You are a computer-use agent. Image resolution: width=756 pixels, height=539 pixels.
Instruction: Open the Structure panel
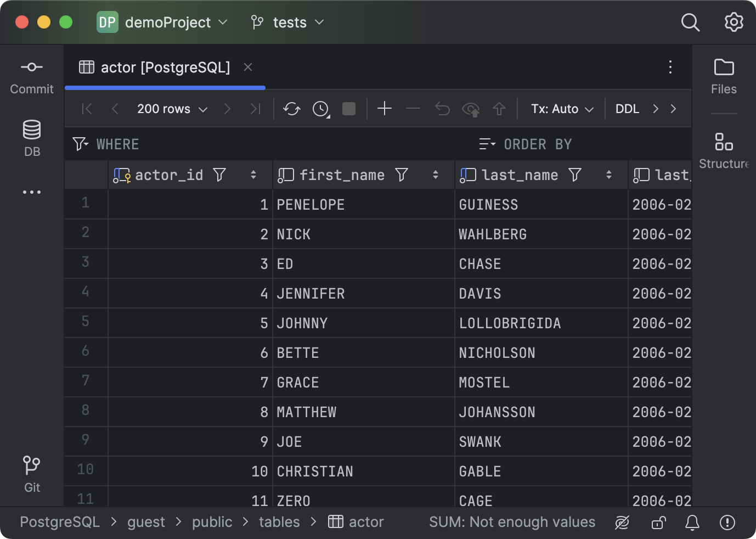(725, 149)
